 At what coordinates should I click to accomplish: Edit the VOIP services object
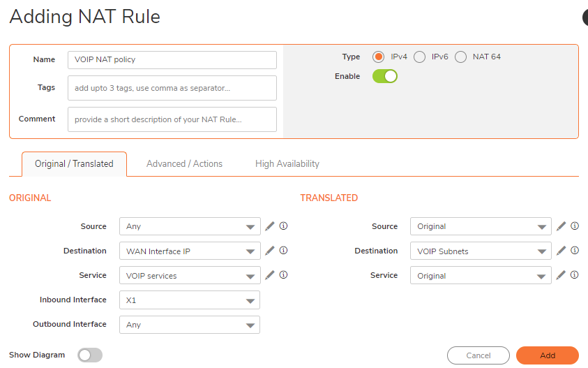pyautogui.click(x=270, y=275)
